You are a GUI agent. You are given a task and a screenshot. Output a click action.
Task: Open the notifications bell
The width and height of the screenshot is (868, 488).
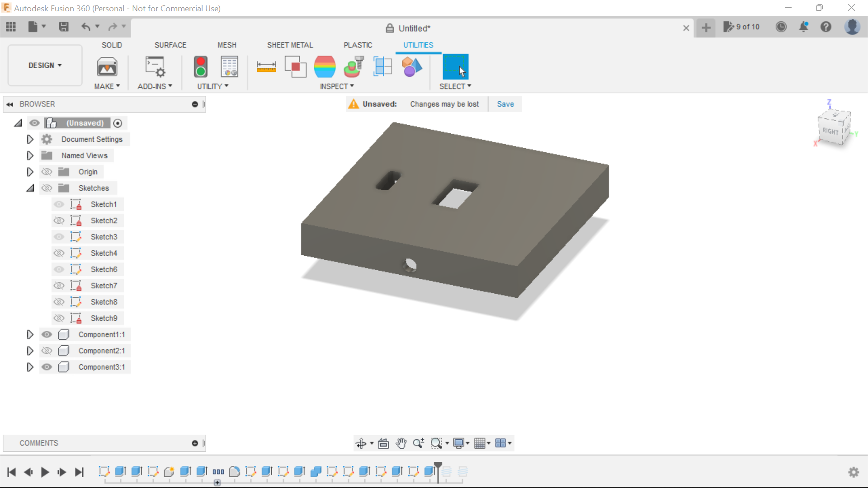[804, 27]
